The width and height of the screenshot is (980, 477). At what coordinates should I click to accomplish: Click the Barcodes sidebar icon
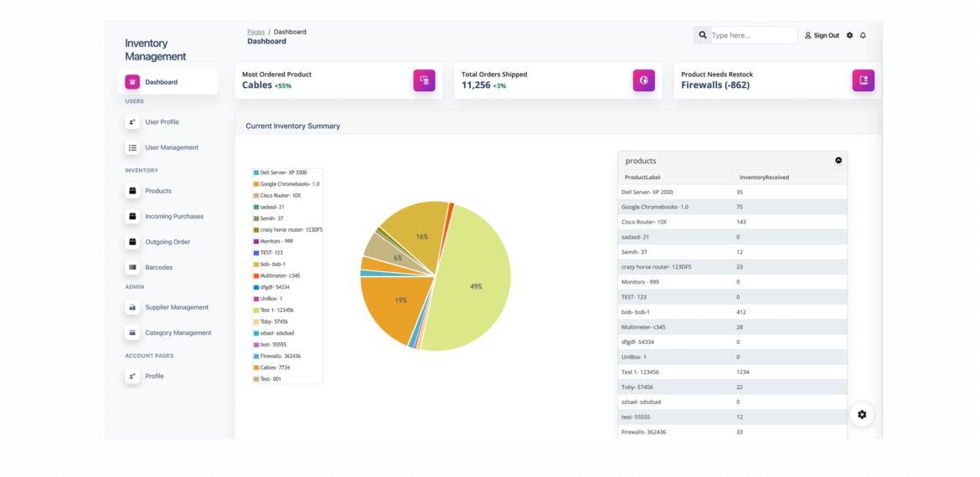point(132,267)
